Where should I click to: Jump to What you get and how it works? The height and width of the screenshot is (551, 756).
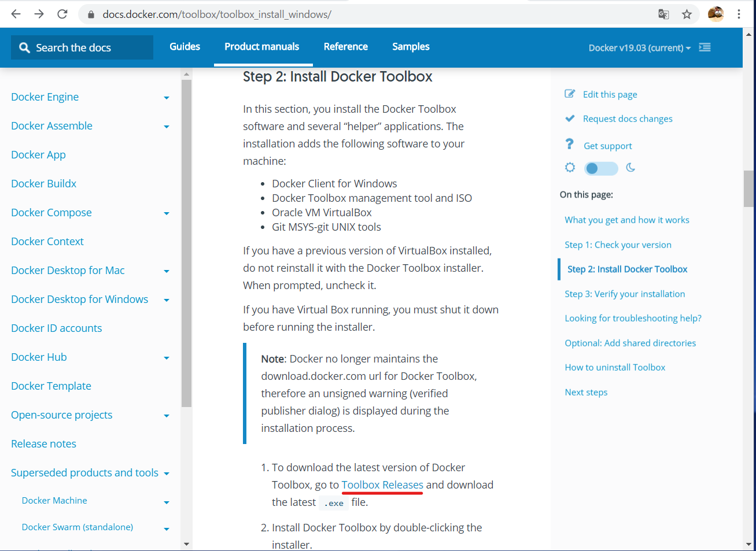tap(627, 220)
